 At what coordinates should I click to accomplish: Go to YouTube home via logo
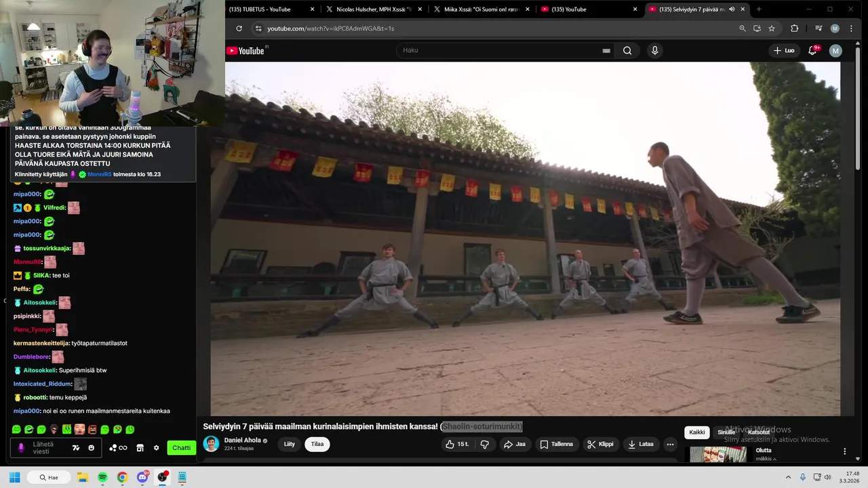pos(245,50)
